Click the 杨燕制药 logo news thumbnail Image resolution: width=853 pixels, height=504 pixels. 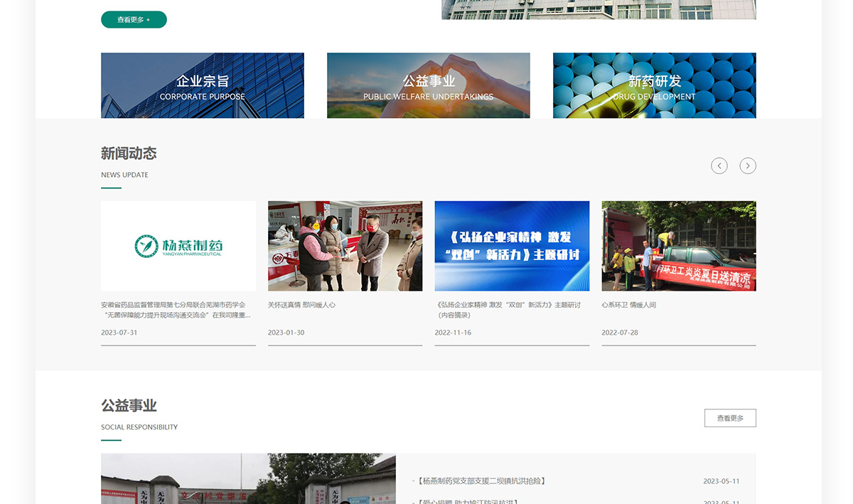coord(178,246)
